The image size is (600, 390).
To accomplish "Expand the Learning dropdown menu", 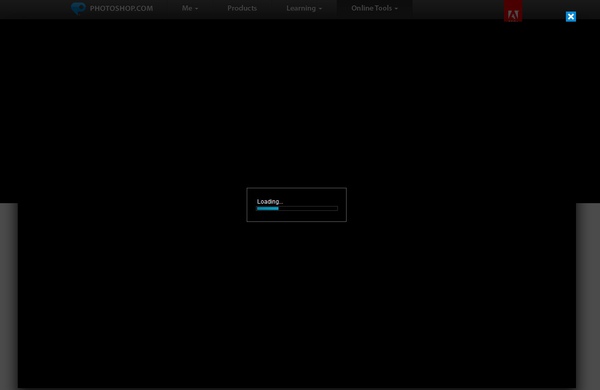I will click(x=304, y=8).
